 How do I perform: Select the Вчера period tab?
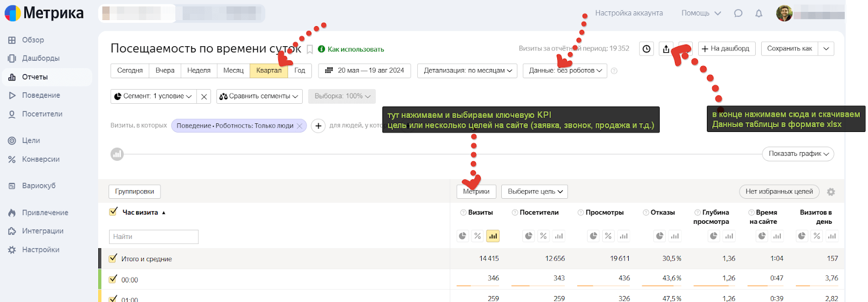click(x=165, y=71)
